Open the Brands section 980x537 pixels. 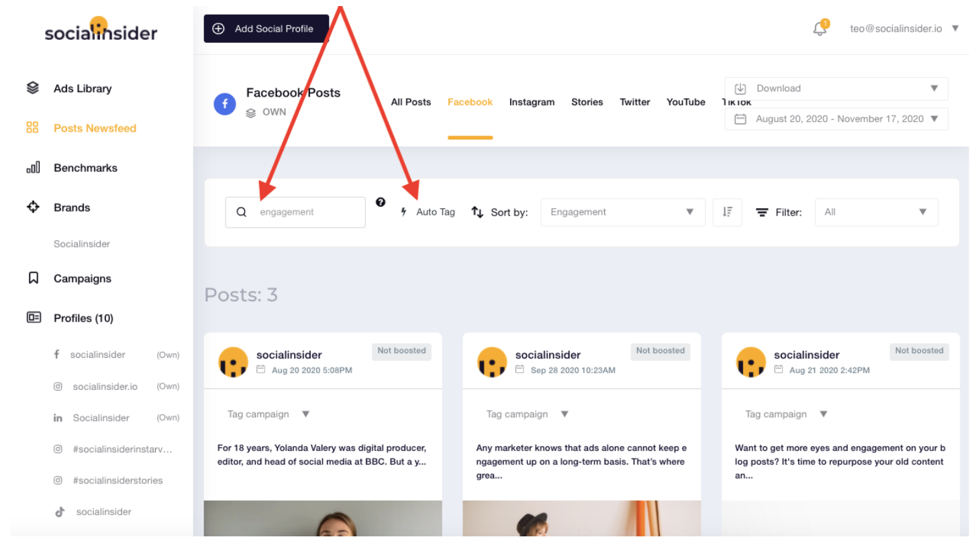(x=72, y=207)
